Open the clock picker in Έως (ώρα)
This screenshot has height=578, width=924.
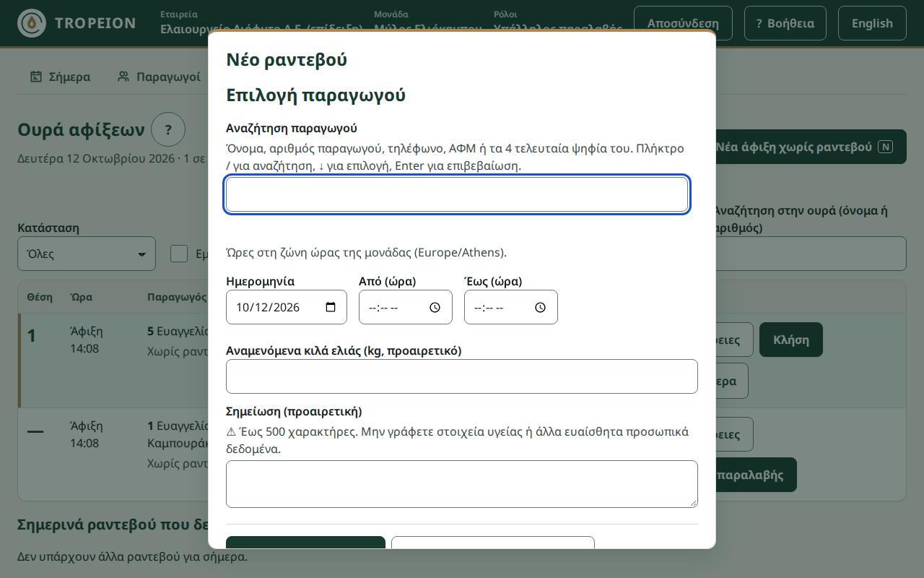[540, 307]
